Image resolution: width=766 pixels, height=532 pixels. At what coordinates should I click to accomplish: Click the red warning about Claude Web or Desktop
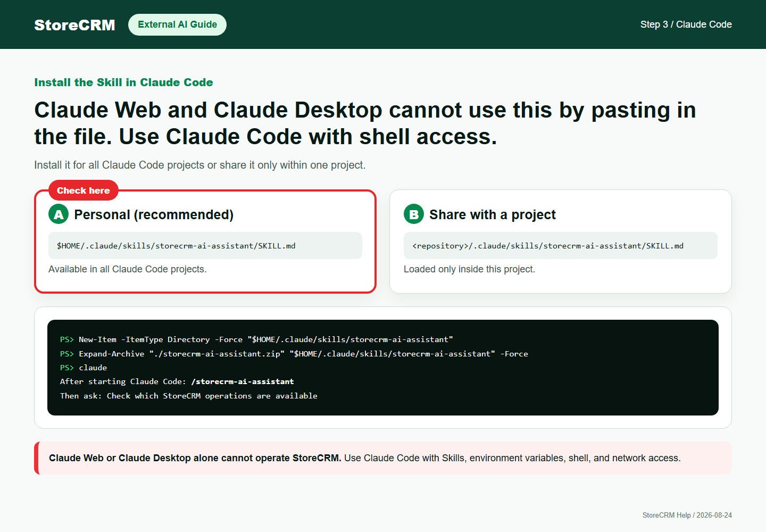click(x=383, y=458)
